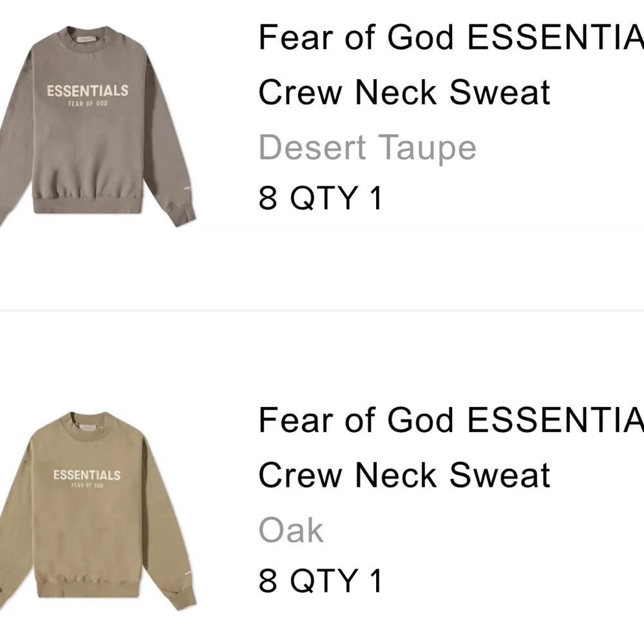
Task: Select the Oak color label
Action: click(x=290, y=529)
